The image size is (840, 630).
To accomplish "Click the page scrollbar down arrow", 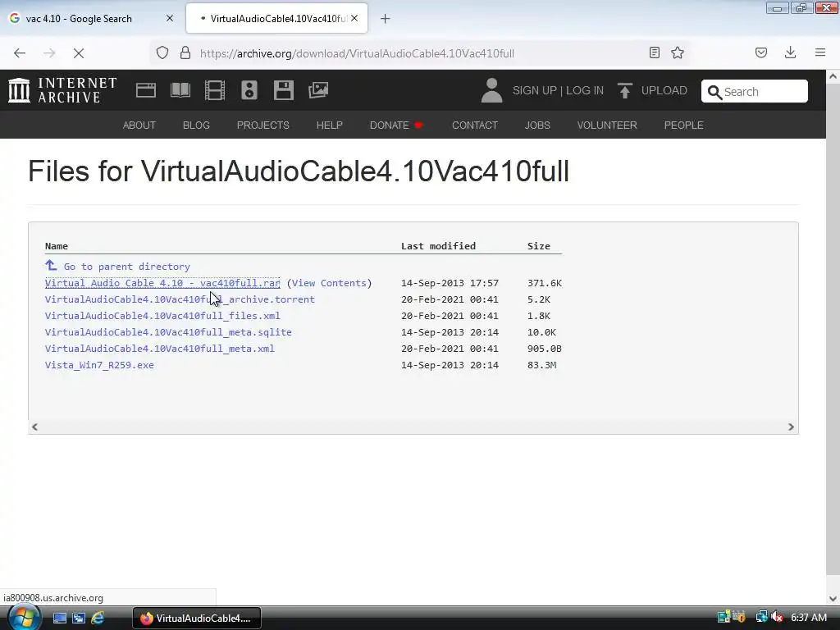I will click(833, 598).
